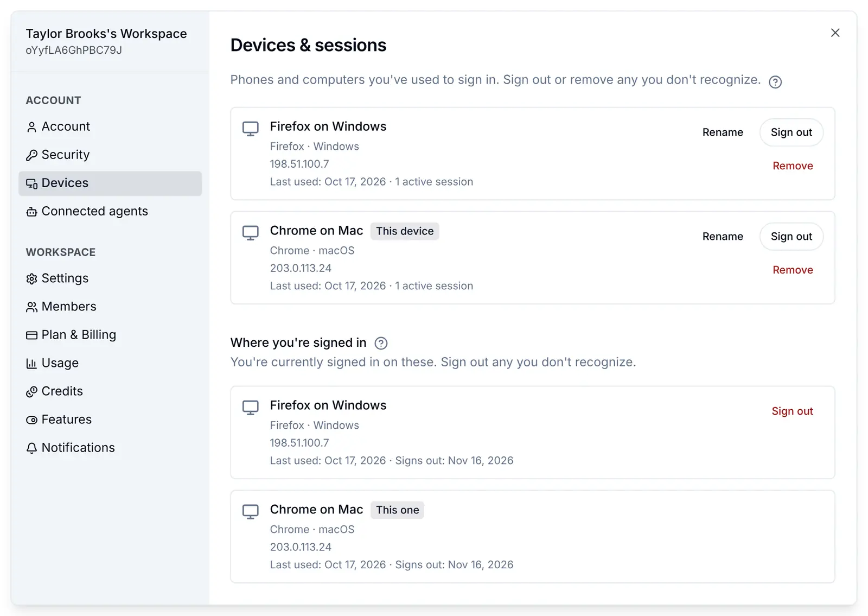This screenshot has height=616, width=868.
Task: Open Notifications settings
Action: coord(110,447)
